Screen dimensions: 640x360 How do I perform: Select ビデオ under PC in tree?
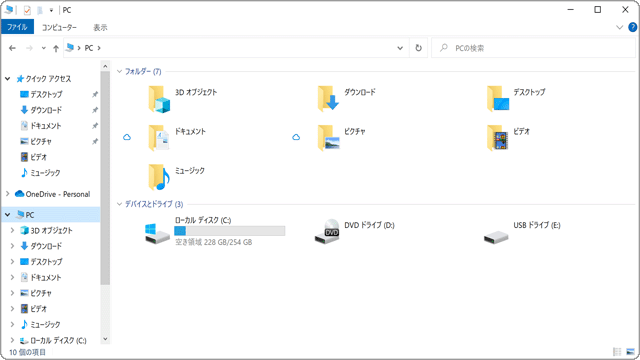point(33,308)
